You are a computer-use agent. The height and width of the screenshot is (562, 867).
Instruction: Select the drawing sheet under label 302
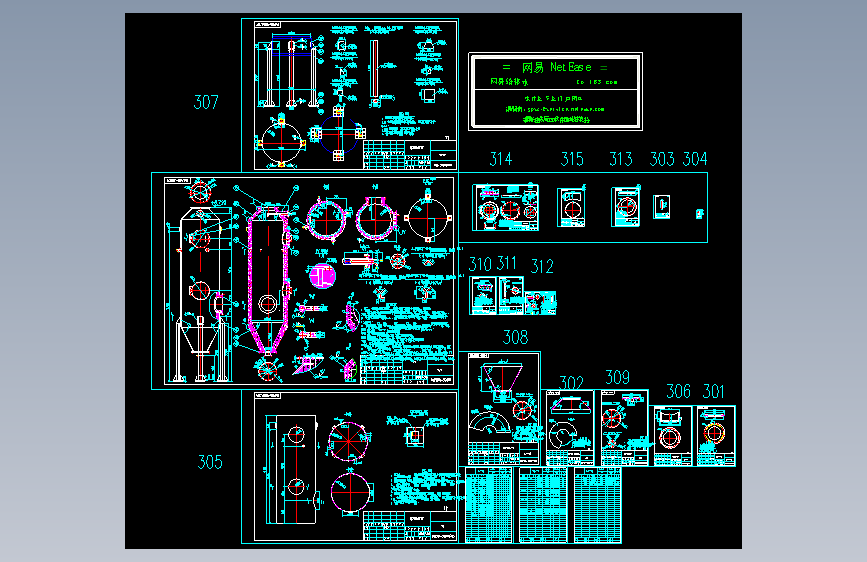[x=570, y=428]
